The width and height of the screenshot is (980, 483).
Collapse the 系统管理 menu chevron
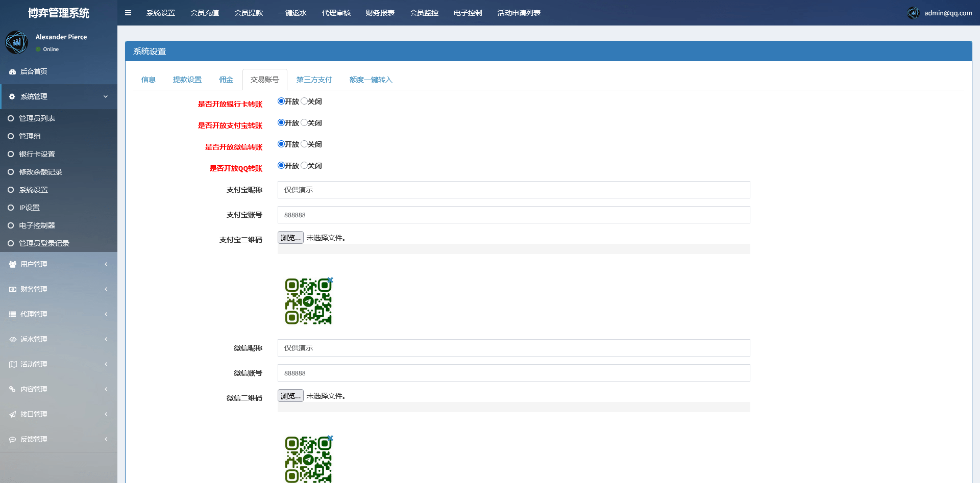coord(106,96)
